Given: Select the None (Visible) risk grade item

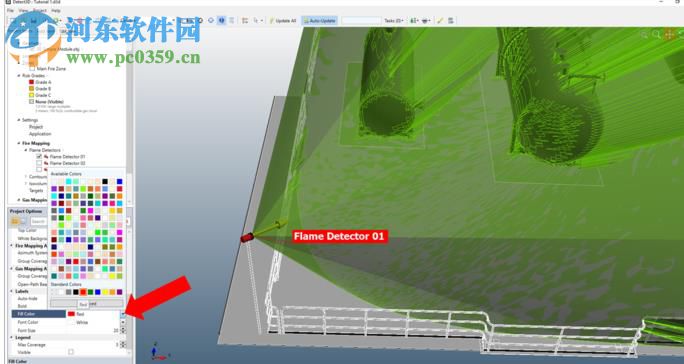Looking at the screenshot, I should point(49,102).
